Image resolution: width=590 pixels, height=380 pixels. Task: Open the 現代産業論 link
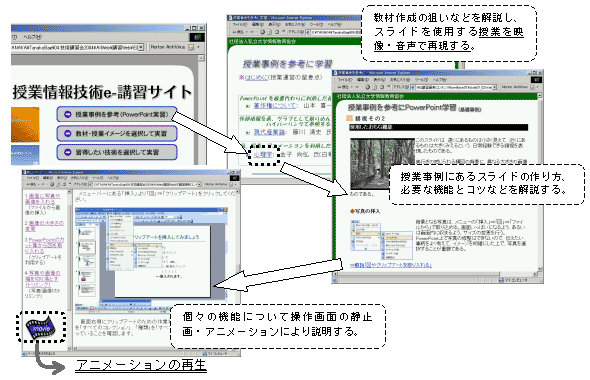coord(269,132)
